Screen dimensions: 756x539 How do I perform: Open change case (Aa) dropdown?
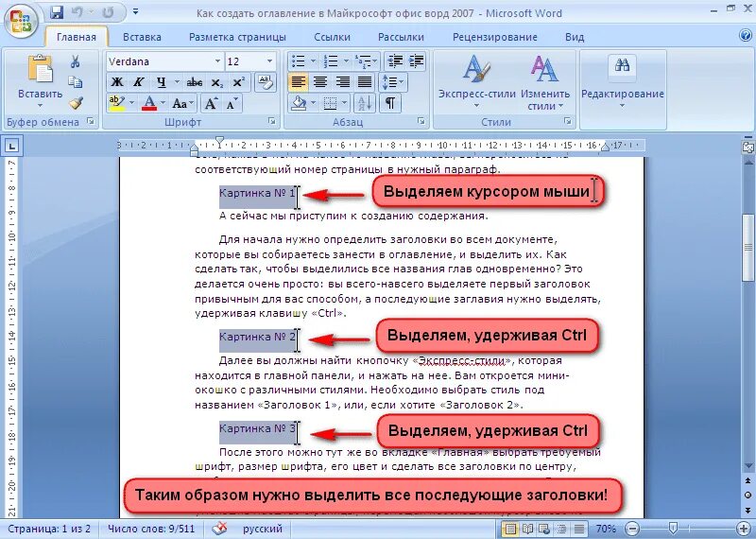coord(182,103)
